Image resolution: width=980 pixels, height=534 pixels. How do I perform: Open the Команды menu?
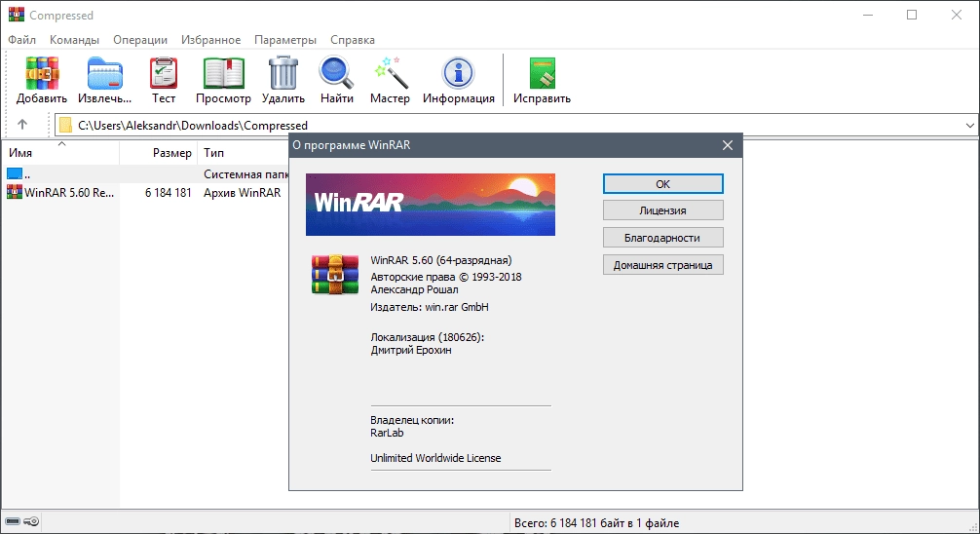[74, 39]
